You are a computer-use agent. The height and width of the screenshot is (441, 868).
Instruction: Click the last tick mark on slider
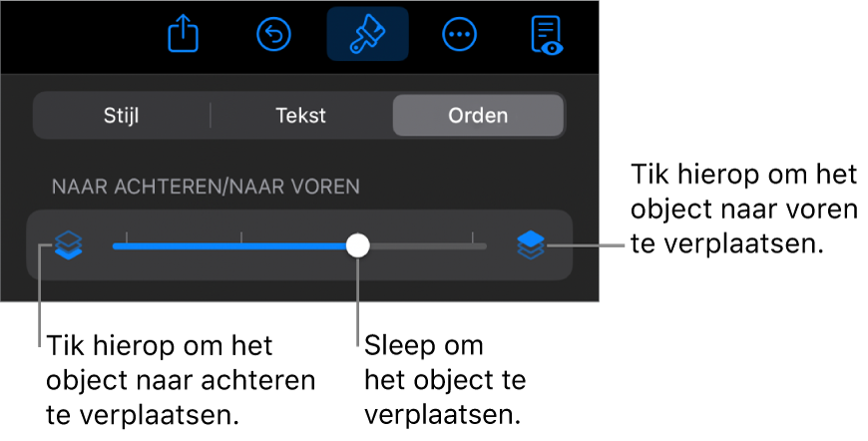coord(472,237)
